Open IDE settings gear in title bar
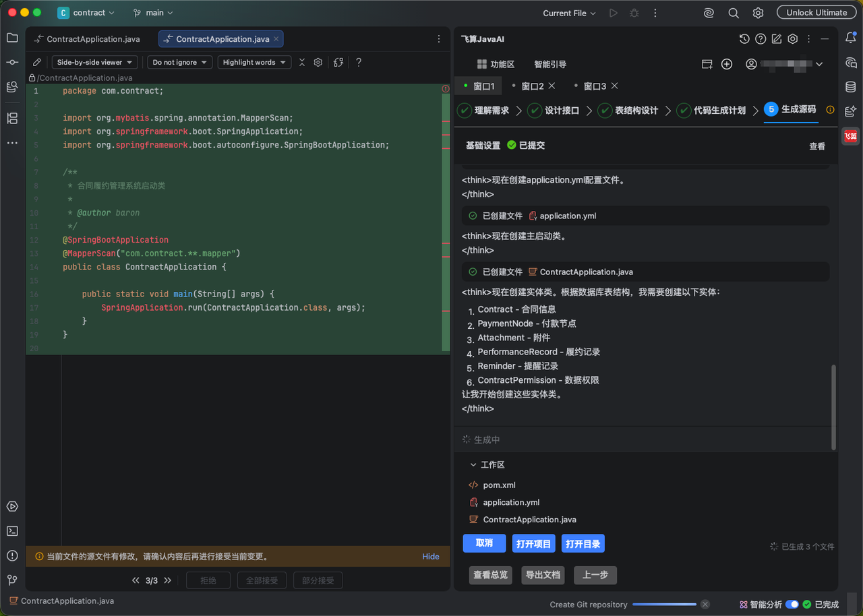The image size is (863, 616). click(x=758, y=13)
